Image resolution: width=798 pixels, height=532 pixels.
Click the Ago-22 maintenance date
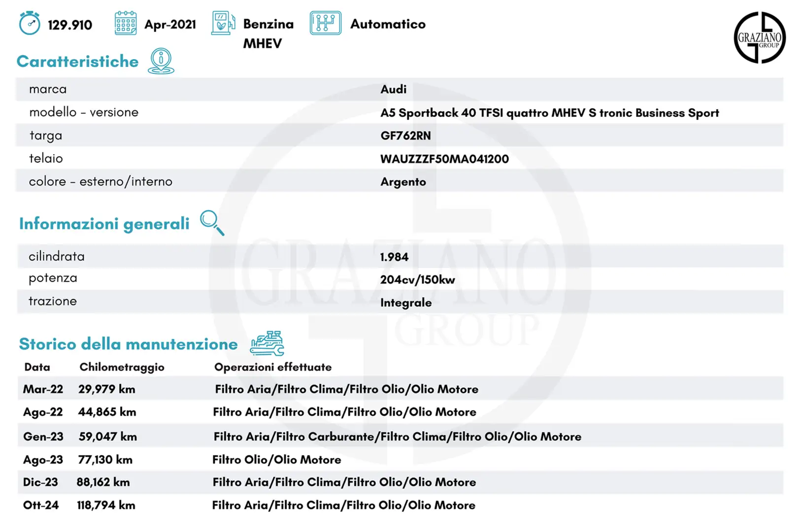pyautogui.click(x=43, y=412)
